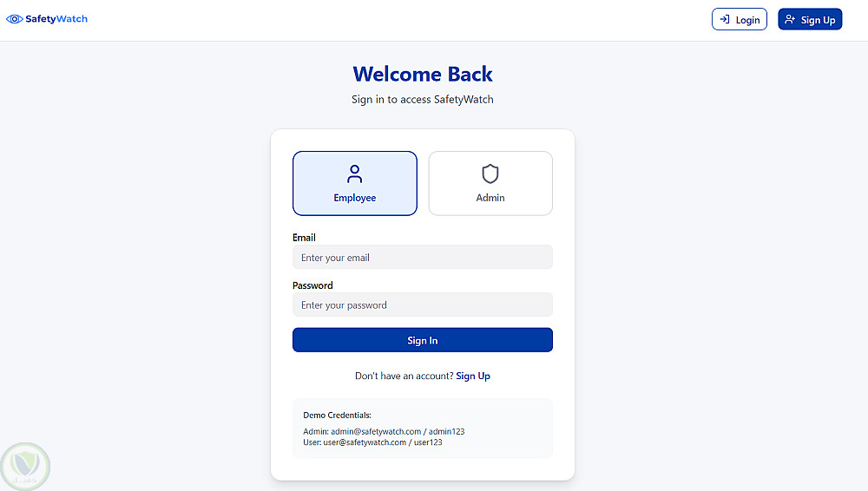
Task: Click the Password field label
Action: 312,285
